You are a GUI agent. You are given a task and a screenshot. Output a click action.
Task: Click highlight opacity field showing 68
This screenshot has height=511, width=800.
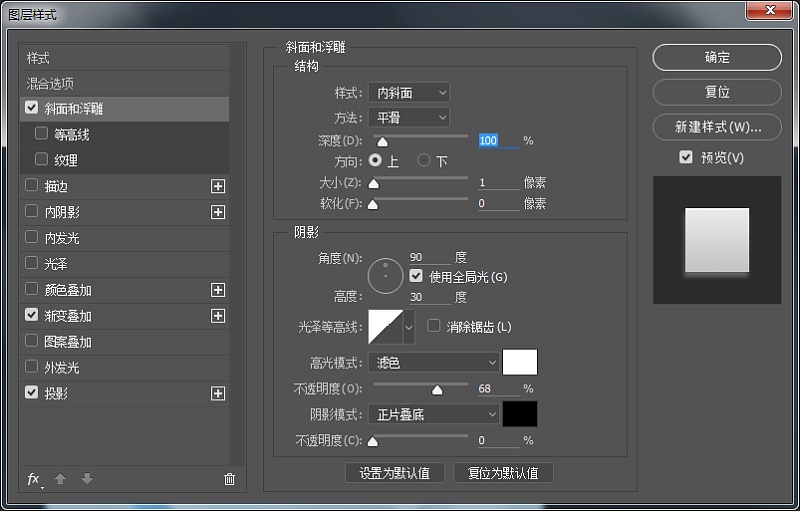coord(498,389)
